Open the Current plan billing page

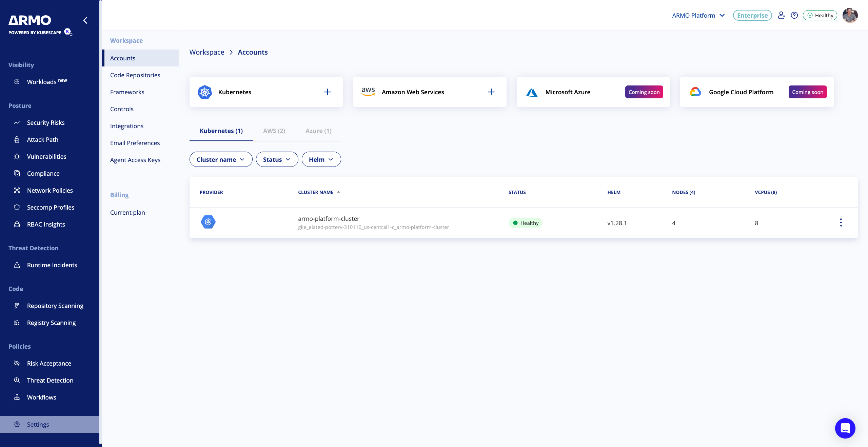pyautogui.click(x=140, y=212)
